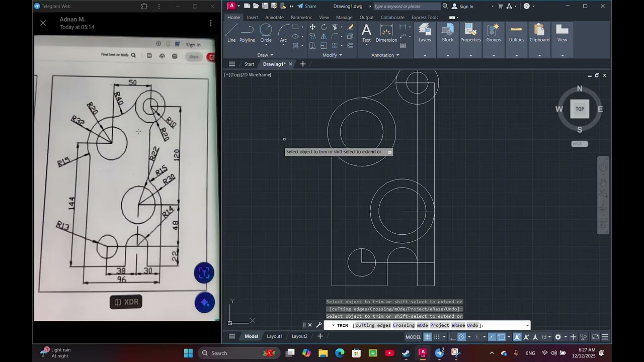Viewport: 644px width, 362px height.
Task: Switch to the Layout1 tab
Action: tap(275, 336)
